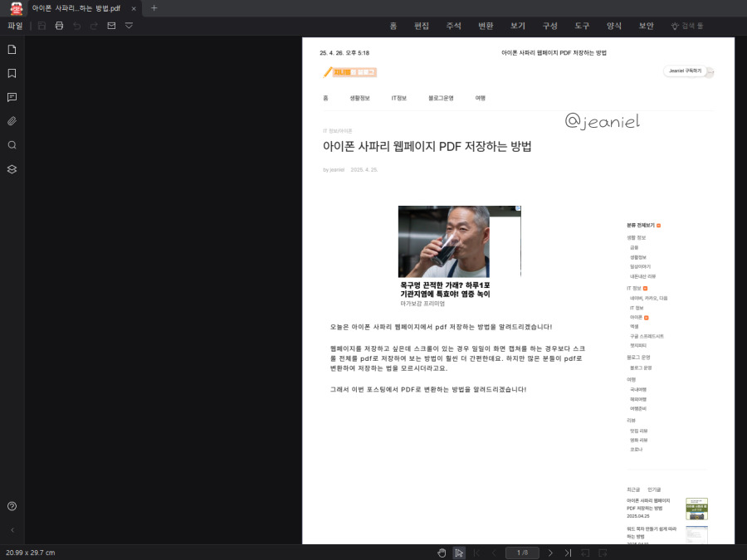
Task: Click the 금융 category in page sidebar
Action: 634,247
